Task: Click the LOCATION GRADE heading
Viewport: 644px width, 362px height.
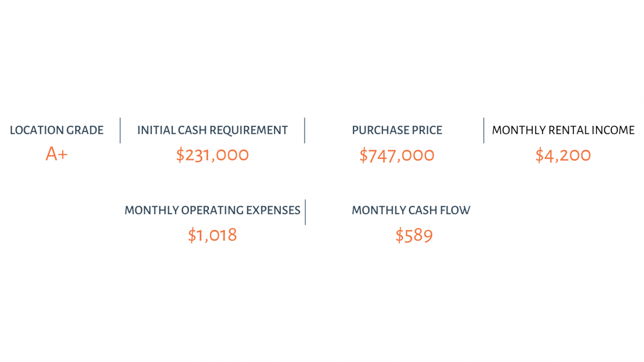Action: (56, 130)
